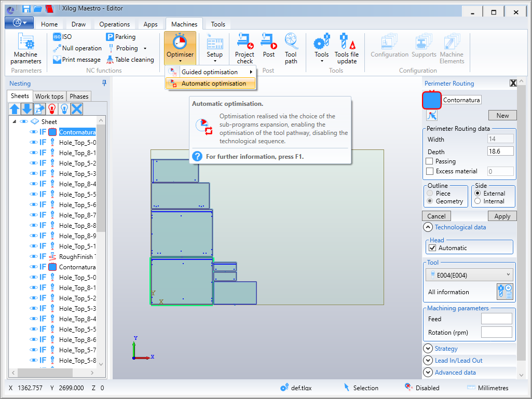Add a Null operation
The image size is (532, 399).
point(77,48)
